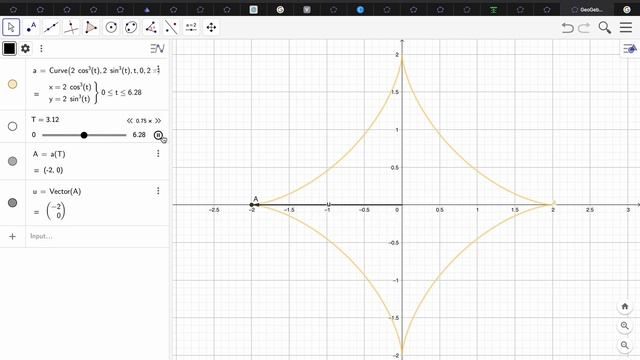
Task: Click the slider minimum value 0
Action: (33, 135)
